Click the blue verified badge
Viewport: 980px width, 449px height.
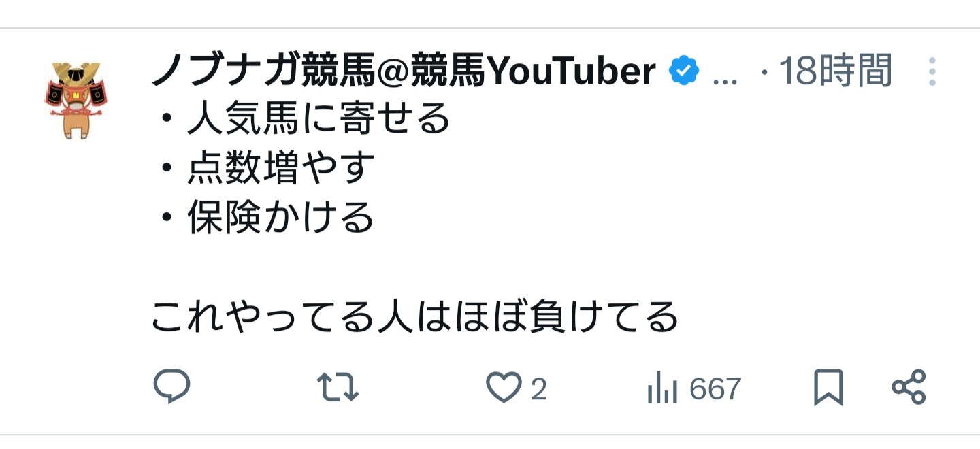pos(685,71)
